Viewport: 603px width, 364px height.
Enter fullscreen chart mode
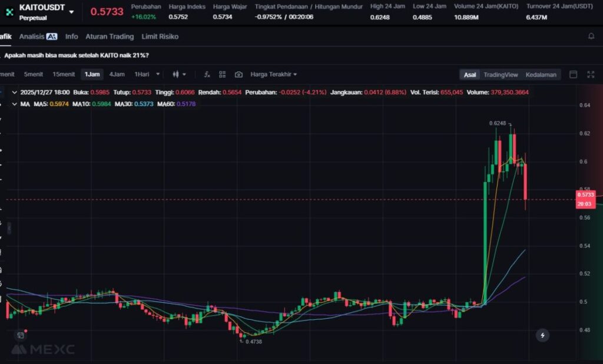point(591,74)
